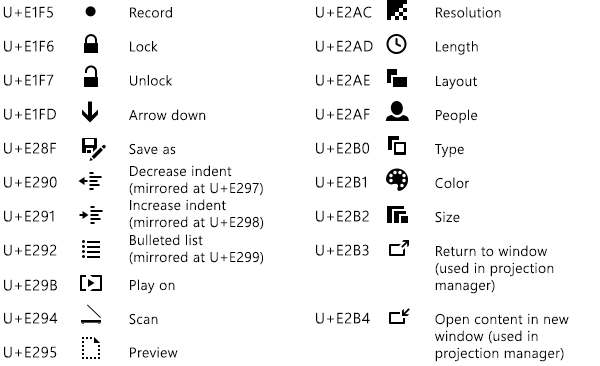Click the Save as floppy-pencil icon
Image resolution: width=600 pixels, height=366 pixels.
click(93, 149)
